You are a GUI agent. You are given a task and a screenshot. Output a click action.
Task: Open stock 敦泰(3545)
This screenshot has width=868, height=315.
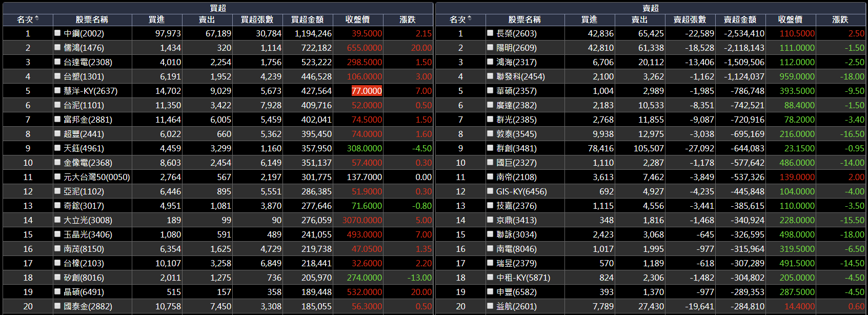click(x=516, y=134)
